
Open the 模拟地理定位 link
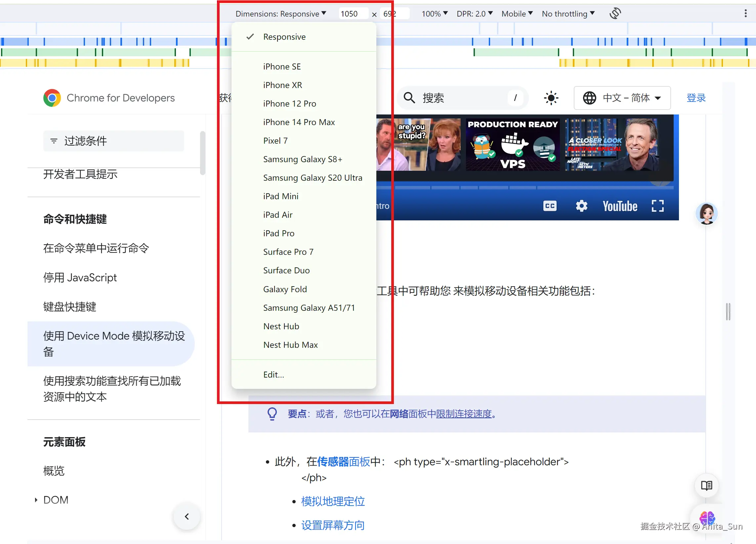pyautogui.click(x=333, y=501)
